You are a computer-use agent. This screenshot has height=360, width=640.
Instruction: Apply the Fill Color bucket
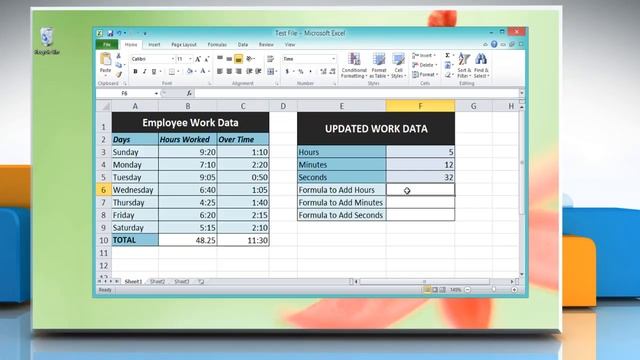189,71
